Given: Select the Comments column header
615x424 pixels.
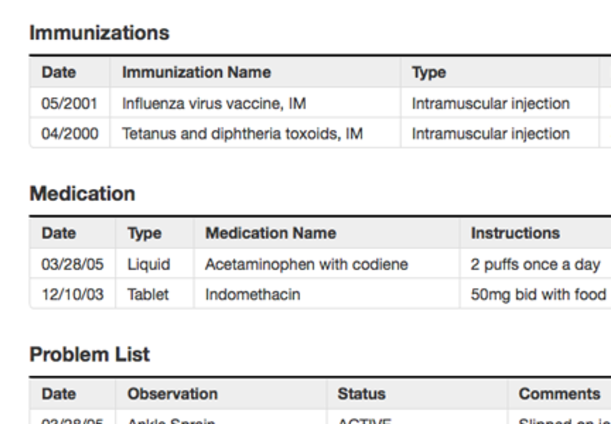Looking at the screenshot, I should coord(559,394).
